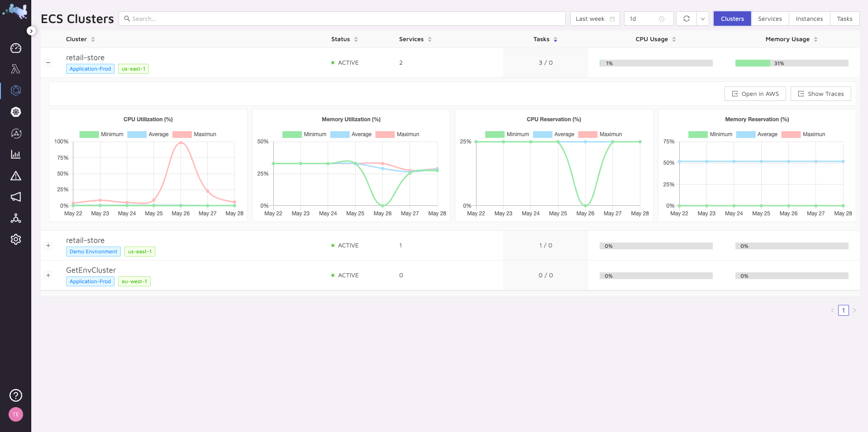868x432 pixels.
Task: Click the eu-west-1 tag
Action: pos(134,281)
